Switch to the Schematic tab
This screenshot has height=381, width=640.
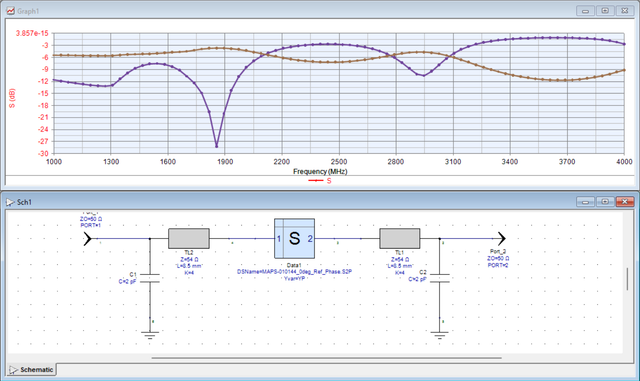pyautogui.click(x=32, y=370)
